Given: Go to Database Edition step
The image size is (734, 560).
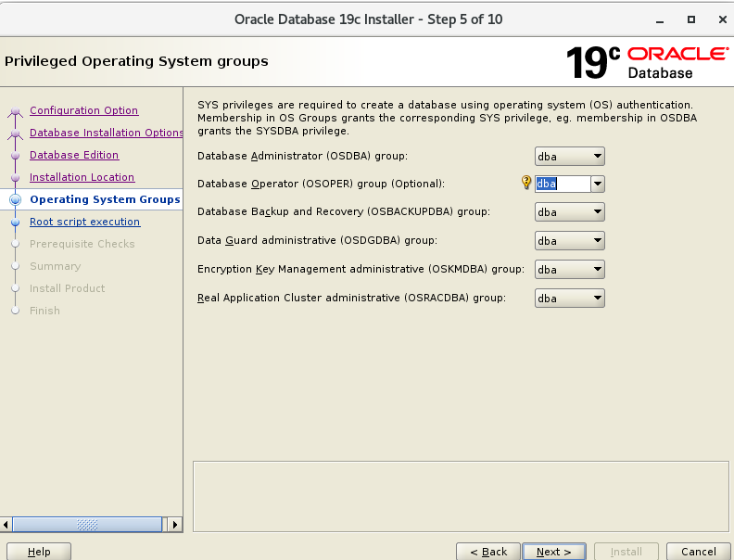Looking at the screenshot, I should pyautogui.click(x=74, y=155).
